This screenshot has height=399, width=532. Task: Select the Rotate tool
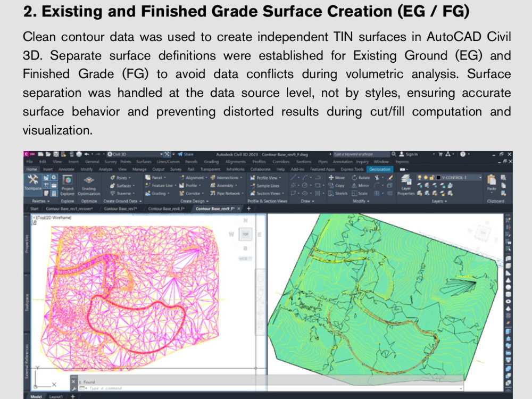pyautogui.click(x=361, y=178)
